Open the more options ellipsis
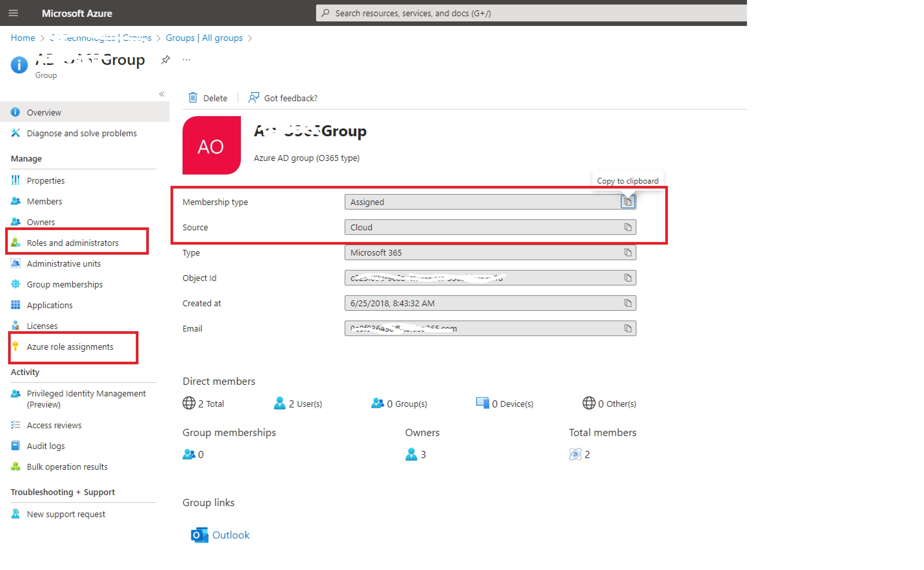This screenshot has height=570, width=924. pos(186,60)
